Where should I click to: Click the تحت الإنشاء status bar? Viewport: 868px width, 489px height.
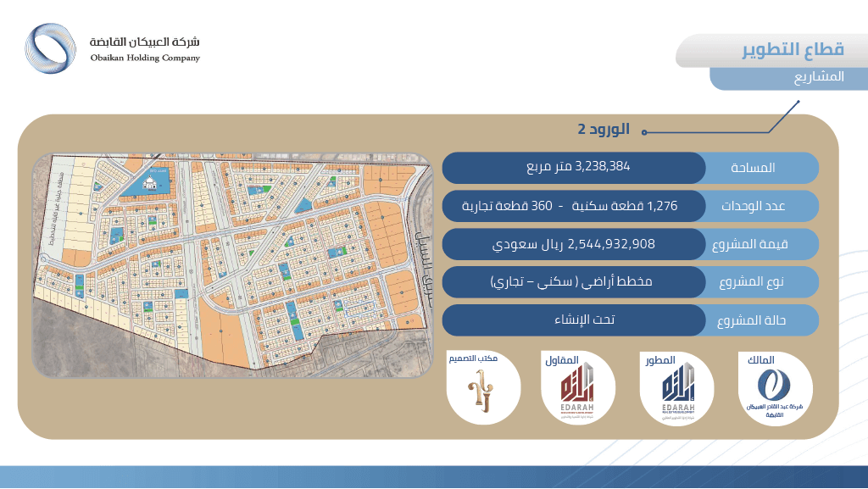574,320
